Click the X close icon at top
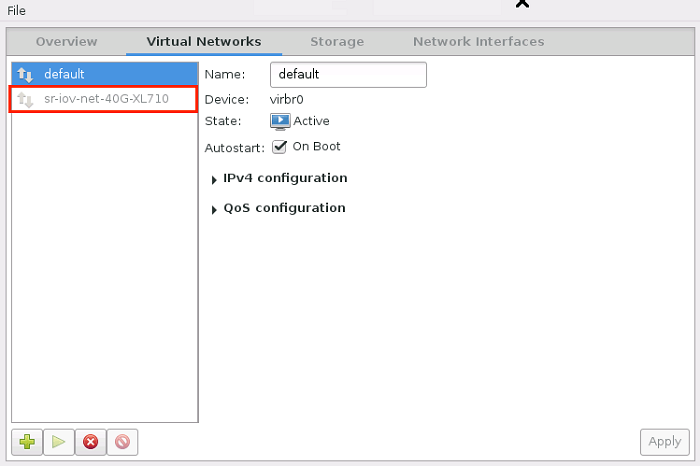 [x=521, y=3]
